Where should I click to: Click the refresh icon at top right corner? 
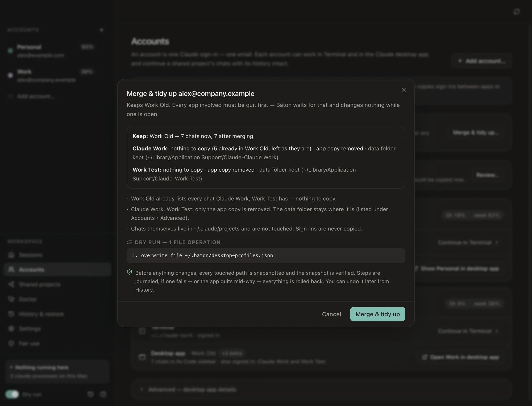point(517,12)
